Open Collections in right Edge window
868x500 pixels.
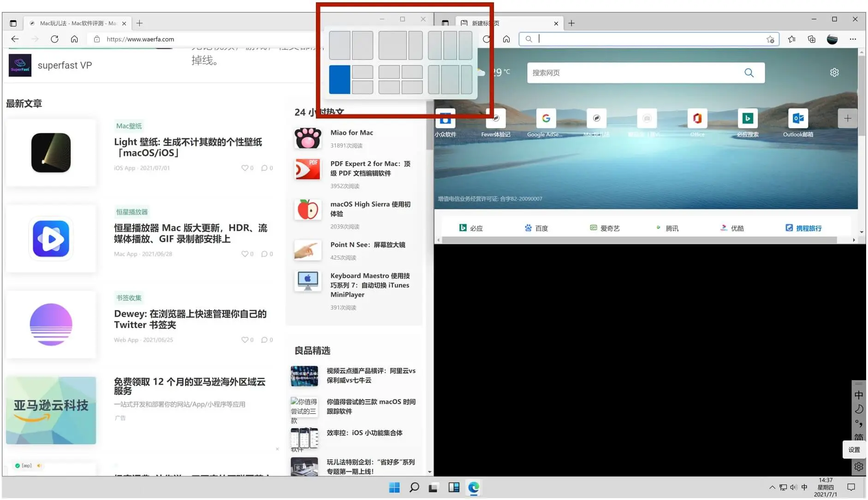coord(812,39)
